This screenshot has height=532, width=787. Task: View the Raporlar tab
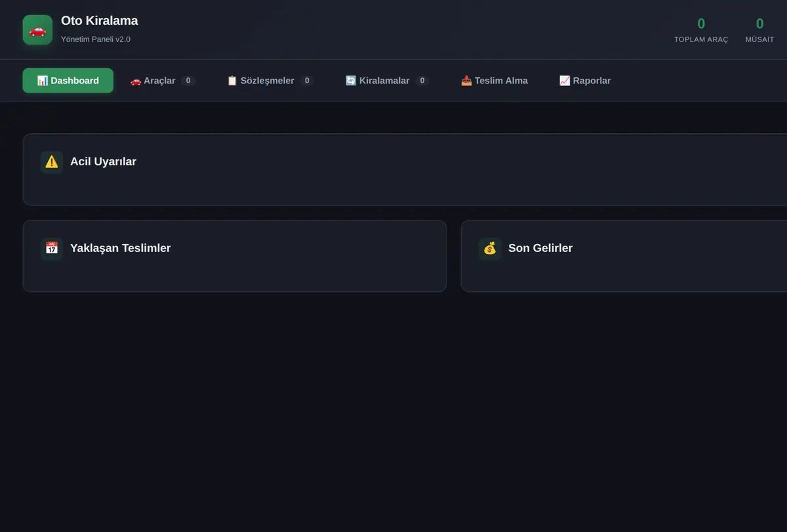585,81
